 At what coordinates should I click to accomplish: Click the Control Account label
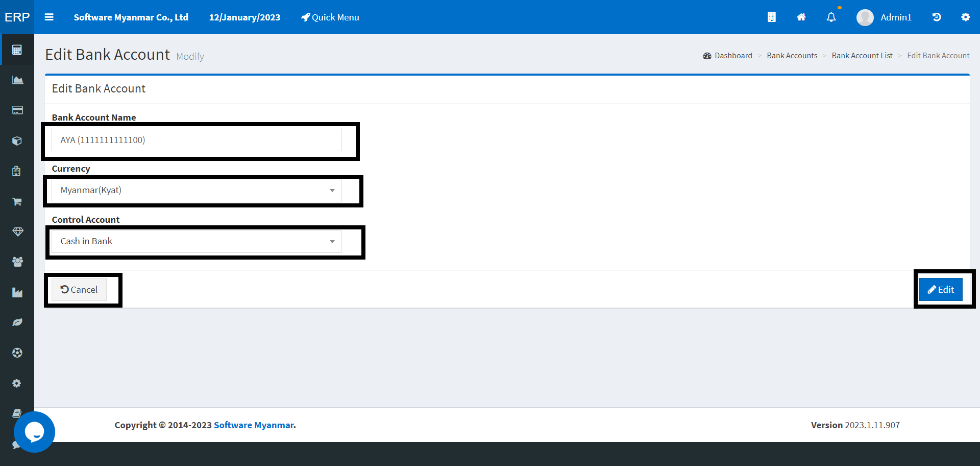pyautogui.click(x=86, y=220)
